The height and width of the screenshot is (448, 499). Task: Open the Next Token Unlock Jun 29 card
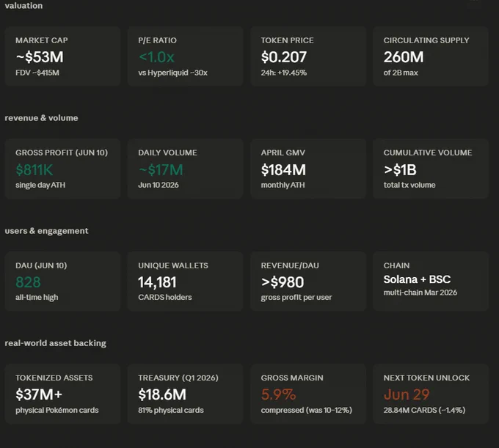(x=431, y=394)
